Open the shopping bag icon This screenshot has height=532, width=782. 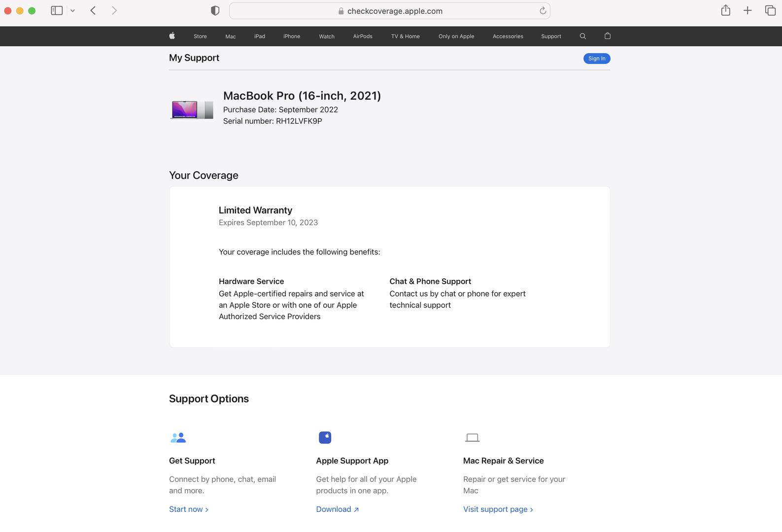[608, 36]
